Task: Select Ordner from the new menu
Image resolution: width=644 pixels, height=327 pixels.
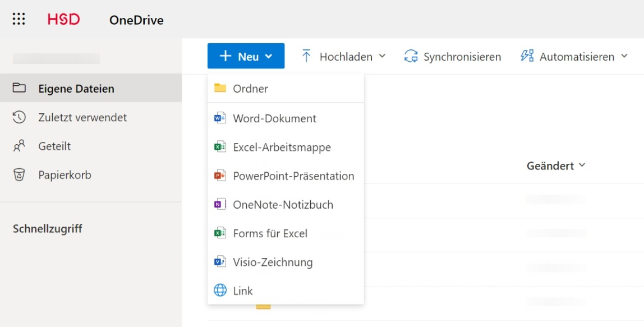Action: pos(250,89)
